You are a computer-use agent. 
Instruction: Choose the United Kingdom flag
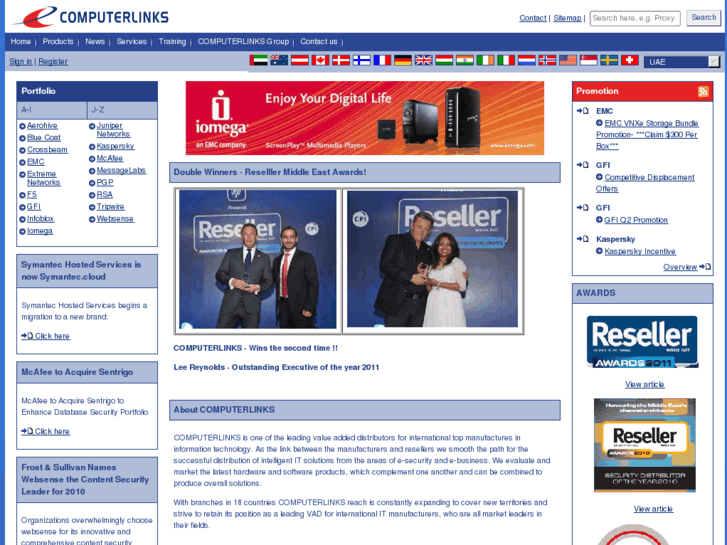click(x=424, y=61)
